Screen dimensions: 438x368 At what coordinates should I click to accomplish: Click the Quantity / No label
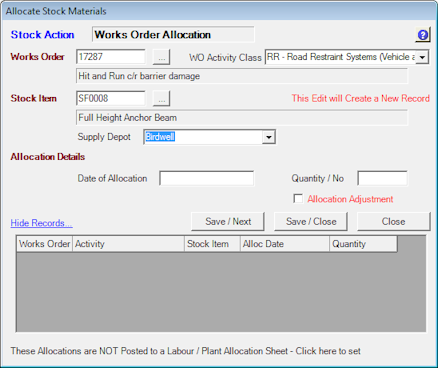point(318,178)
